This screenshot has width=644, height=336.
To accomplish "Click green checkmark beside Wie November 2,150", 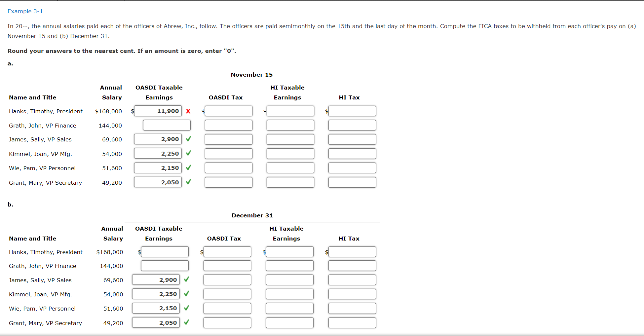I will 188,168.
